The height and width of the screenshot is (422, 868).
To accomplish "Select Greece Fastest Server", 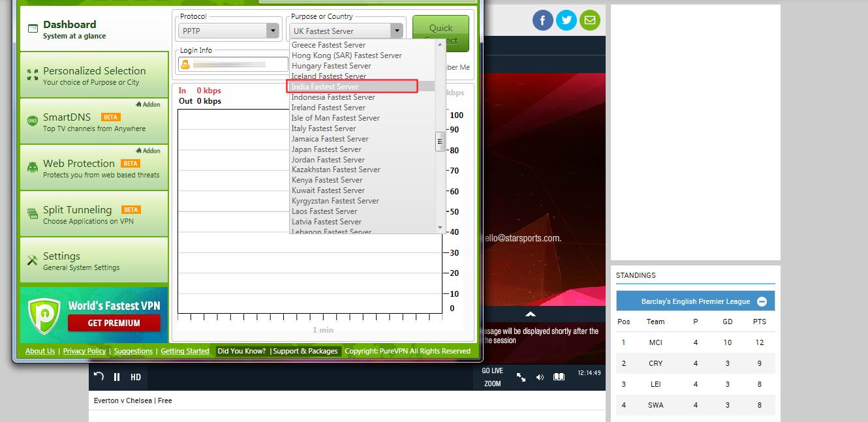I will click(x=362, y=45).
